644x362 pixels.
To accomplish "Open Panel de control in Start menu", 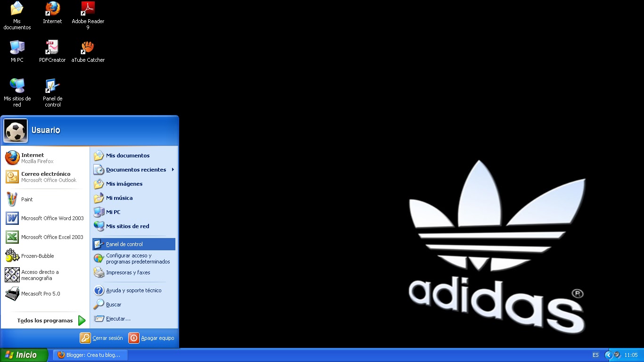I will point(134,244).
